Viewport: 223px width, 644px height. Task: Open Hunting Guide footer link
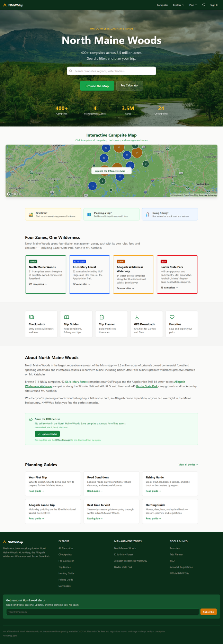click(x=67, y=573)
